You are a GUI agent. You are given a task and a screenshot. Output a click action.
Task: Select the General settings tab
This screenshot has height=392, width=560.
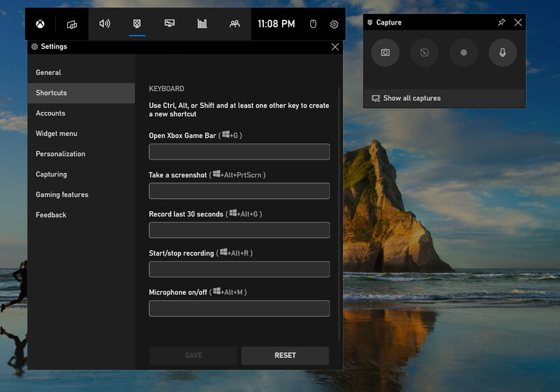tap(81, 73)
